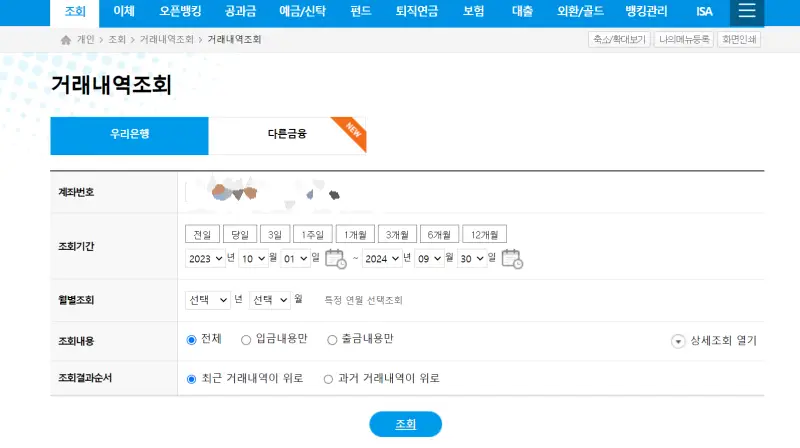The height and width of the screenshot is (448, 800).
Task: Click the blue 조회 search button
Action: coord(406,424)
